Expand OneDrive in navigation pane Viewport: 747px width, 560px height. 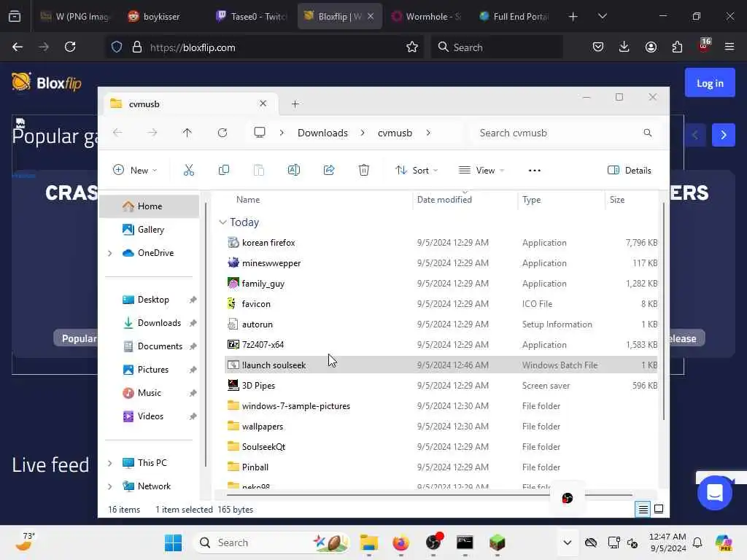click(x=110, y=253)
